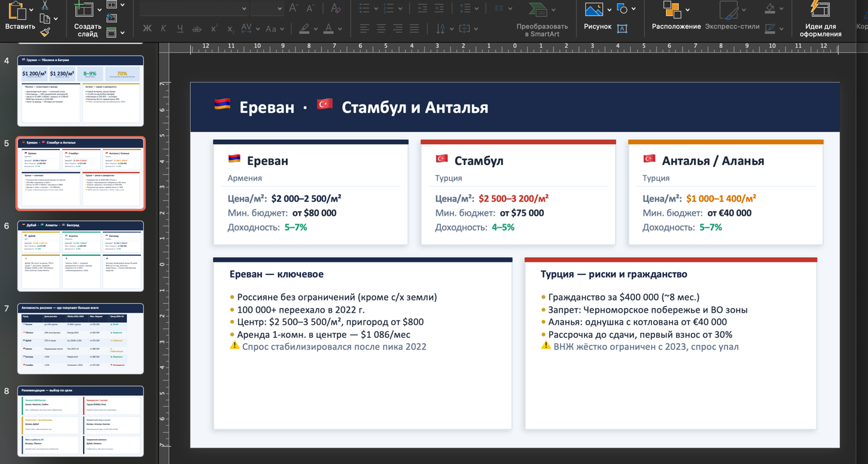The width and height of the screenshot is (868, 464).
Task: Activate the Format Painter brush icon
Action: point(45,33)
